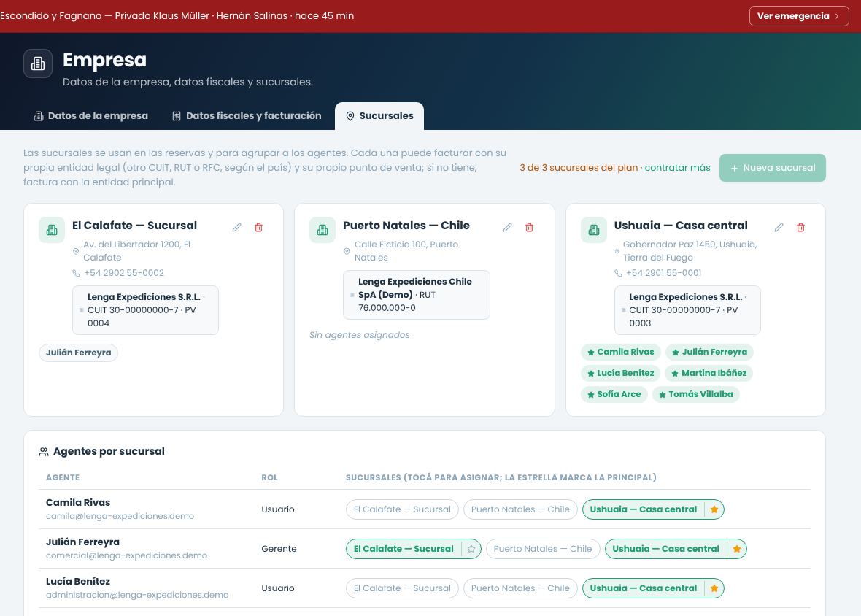Click the El Calafate card building icon
The height and width of the screenshot is (616, 861).
52,230
